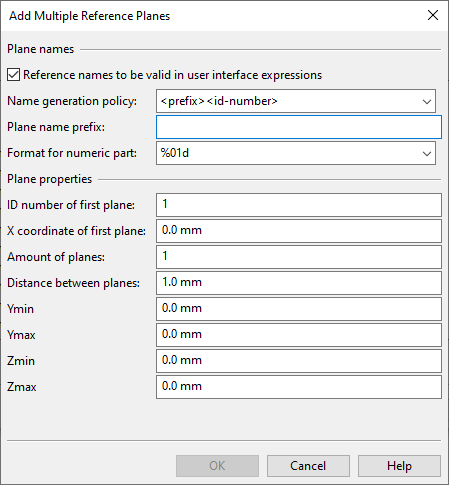Open Help for this dialog
Screen dimensions: 449x485
[399, 466]
